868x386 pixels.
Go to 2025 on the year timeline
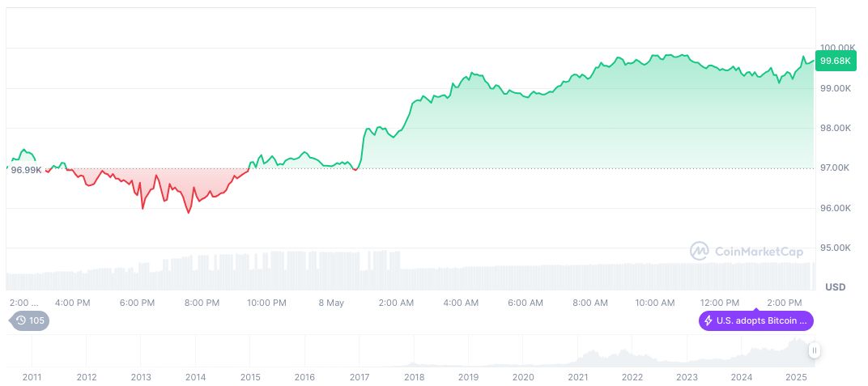tap(797, 377)
